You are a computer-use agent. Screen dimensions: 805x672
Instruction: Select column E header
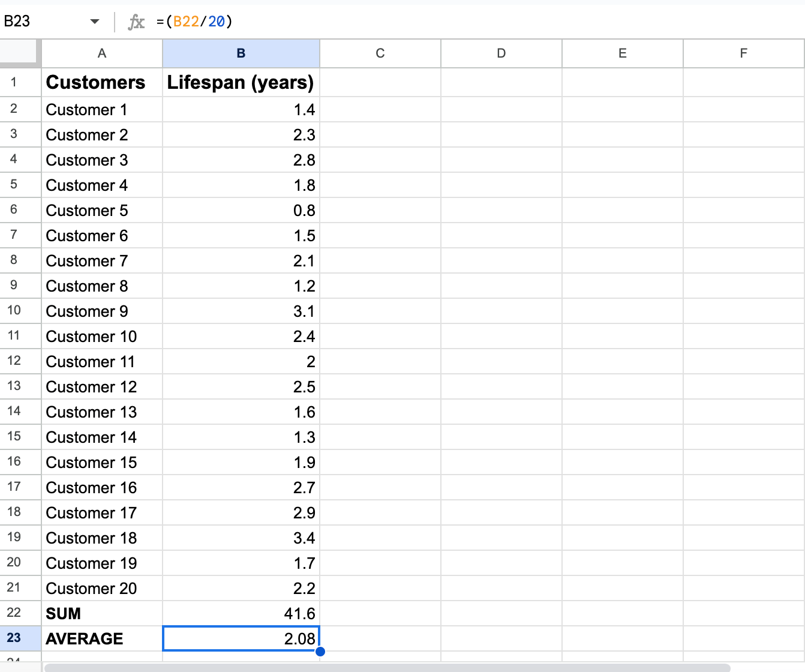click(623, 53)
